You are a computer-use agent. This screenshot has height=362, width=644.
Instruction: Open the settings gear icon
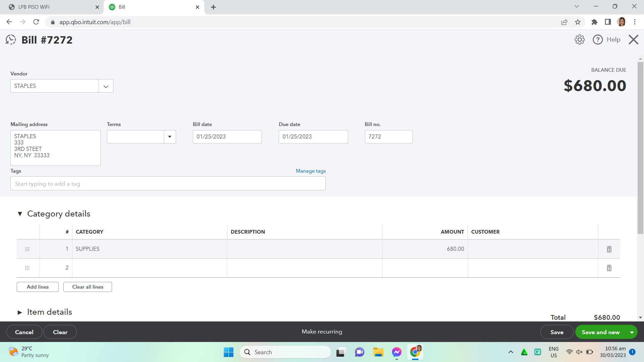[x=579, y=40]
